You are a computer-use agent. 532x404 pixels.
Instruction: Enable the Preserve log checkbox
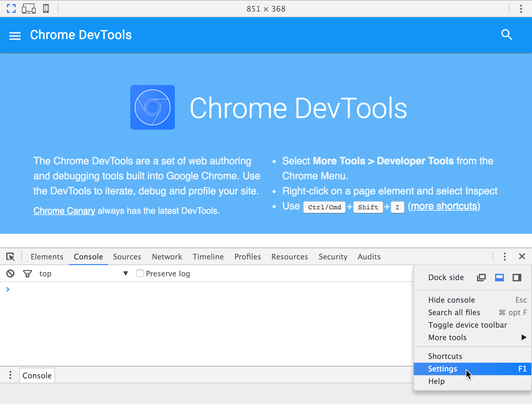coord(140,273)
